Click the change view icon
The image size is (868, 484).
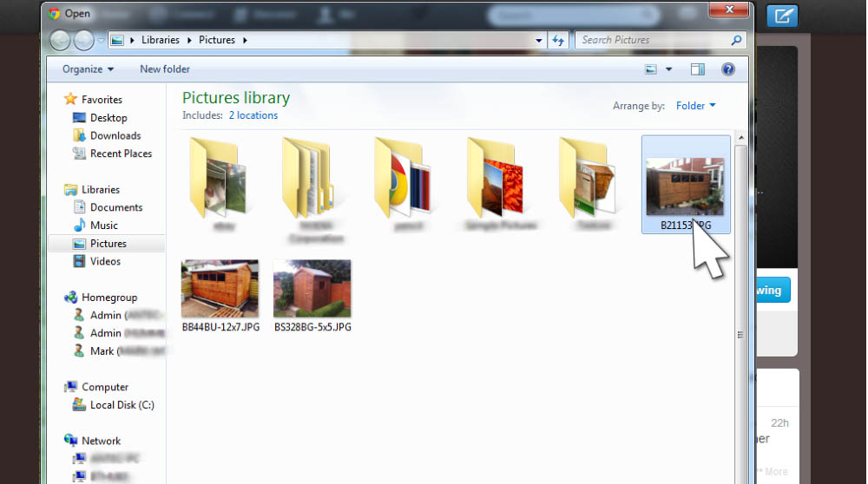point(651,69)
